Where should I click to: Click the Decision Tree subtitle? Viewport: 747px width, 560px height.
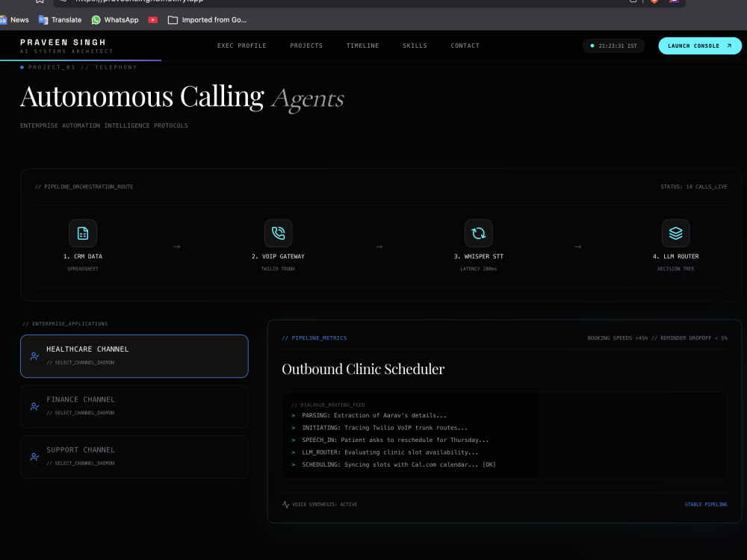pyautogui.click(x=675, y=269)
